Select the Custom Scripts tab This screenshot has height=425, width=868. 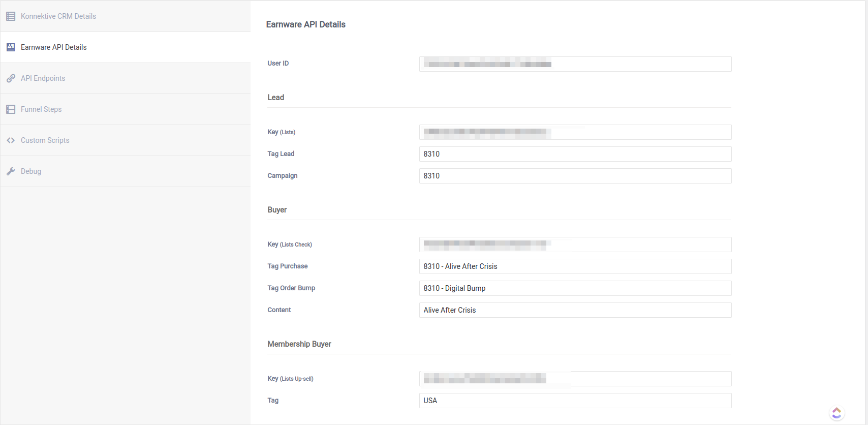point(45,140)
